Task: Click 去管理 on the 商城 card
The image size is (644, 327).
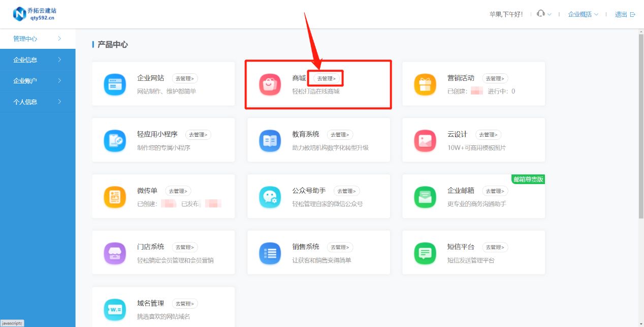Action: pyautogui.click(x=327, y=78)
